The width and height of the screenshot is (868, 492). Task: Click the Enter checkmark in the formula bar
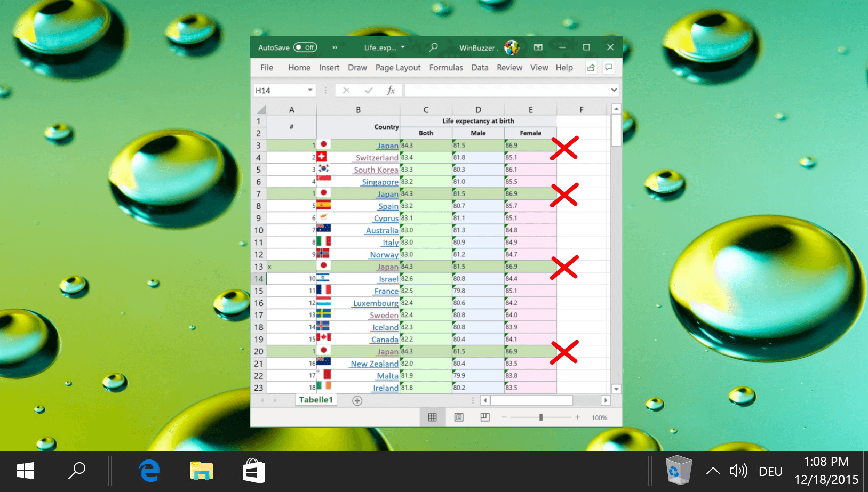[369, 90]
